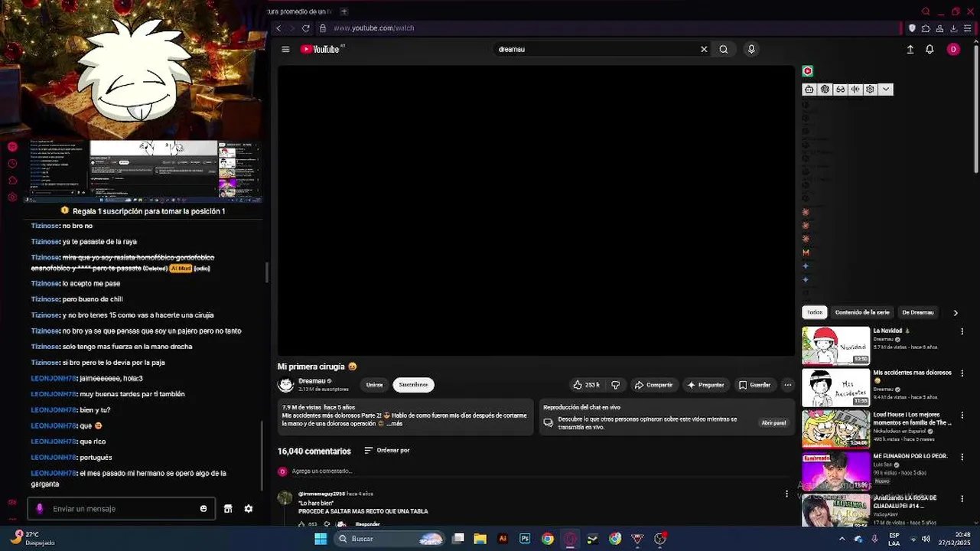This screenshot has height=551, width=980.
Task: Show more filter chips with right arrow
Action: [x=956, y=313]
